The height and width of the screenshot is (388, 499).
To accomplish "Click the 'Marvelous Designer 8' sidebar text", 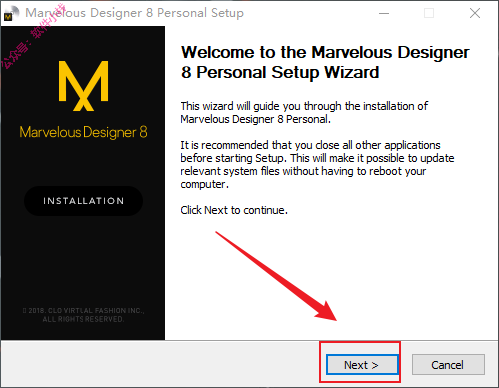I will pos(83,132).
